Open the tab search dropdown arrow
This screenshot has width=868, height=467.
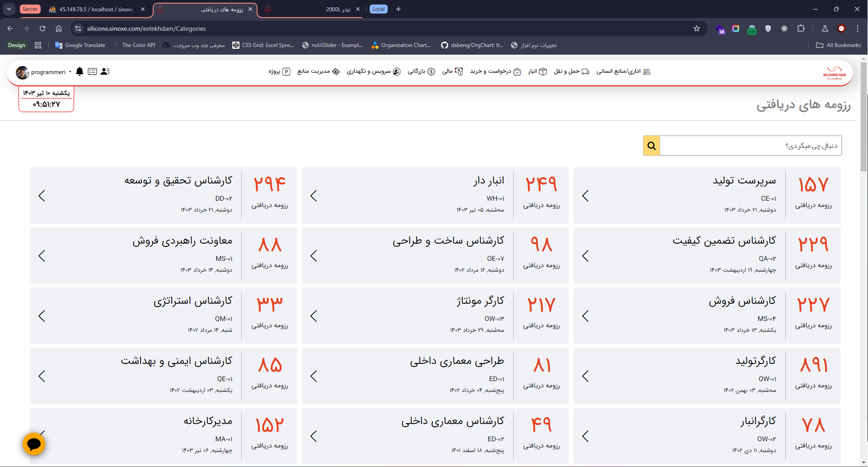coord(9,9)
